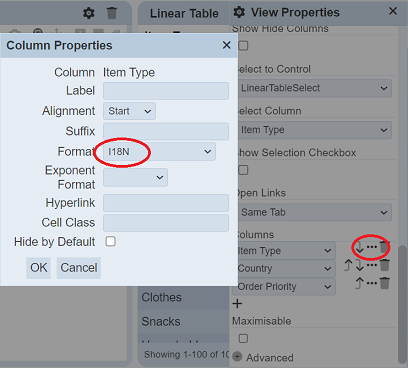Add a new column with plus icon
Image resolution: width=408 pixels, height=368 pixels.
[x=237, y=304]
